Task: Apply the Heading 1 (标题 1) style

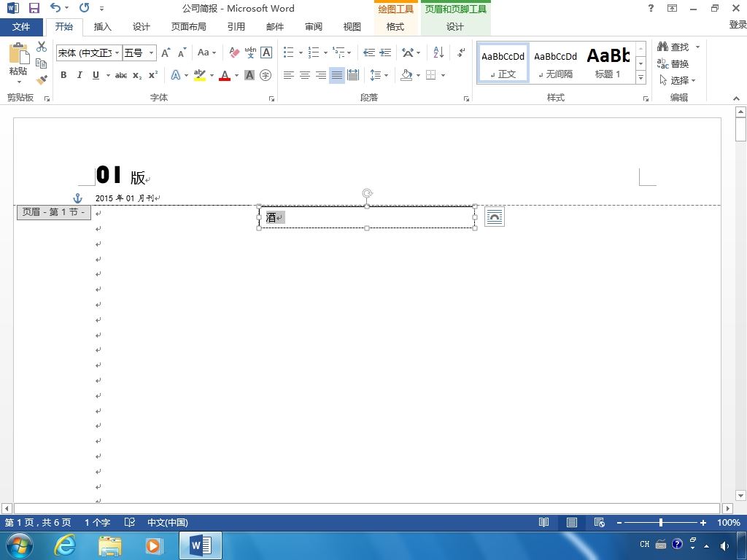Action: [x=608, y=63]
